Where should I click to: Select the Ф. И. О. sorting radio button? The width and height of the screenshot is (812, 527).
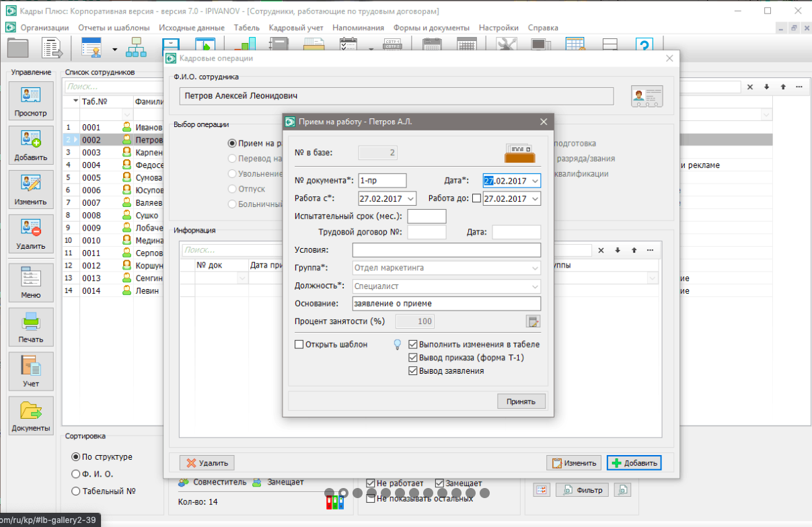tap(76, 474)
